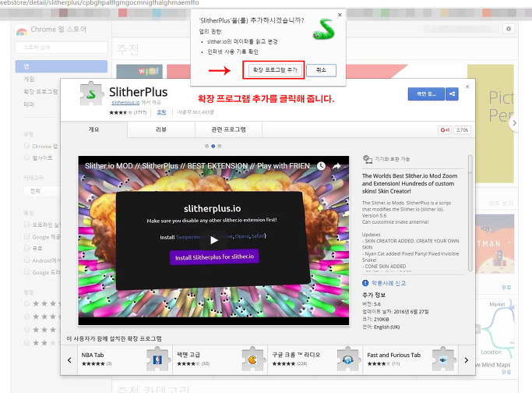Switch to the 관련 프로그램 tab
The height and width of the screenshot is (393, 532).
[228, 129]
